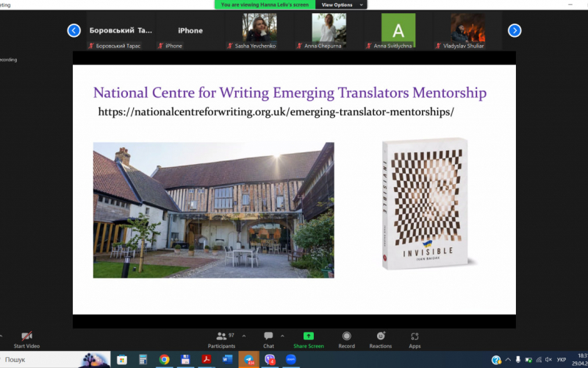The image size is (588, 368).
Task: Open Calculator from taskbar
Action: 143,360
